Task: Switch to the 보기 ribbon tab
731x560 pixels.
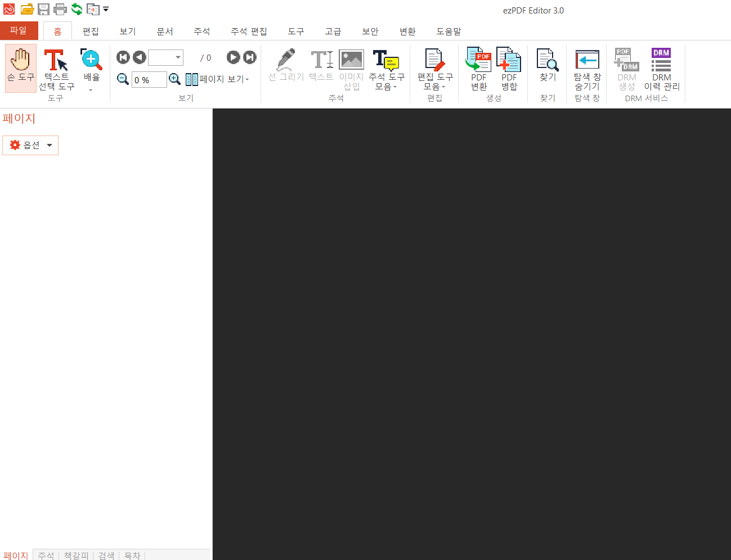Action: pos(128,31)
